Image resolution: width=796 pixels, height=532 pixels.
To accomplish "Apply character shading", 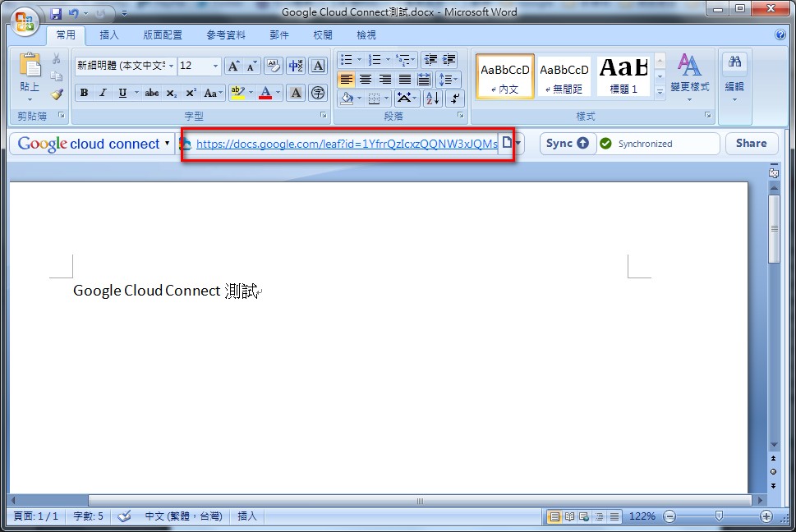I will tap(296, 93).
